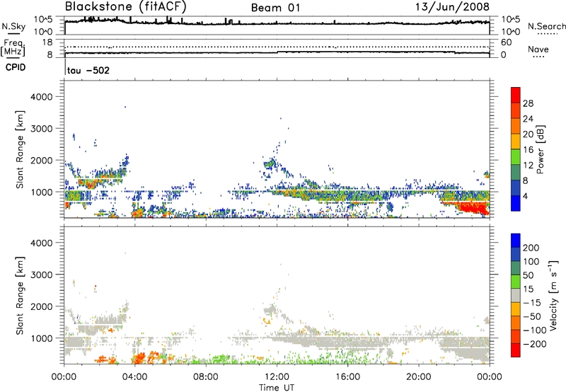Screen dimensions: 566x392
Task: Click the "1000" tick on the velocity panel
Action: 42,338
